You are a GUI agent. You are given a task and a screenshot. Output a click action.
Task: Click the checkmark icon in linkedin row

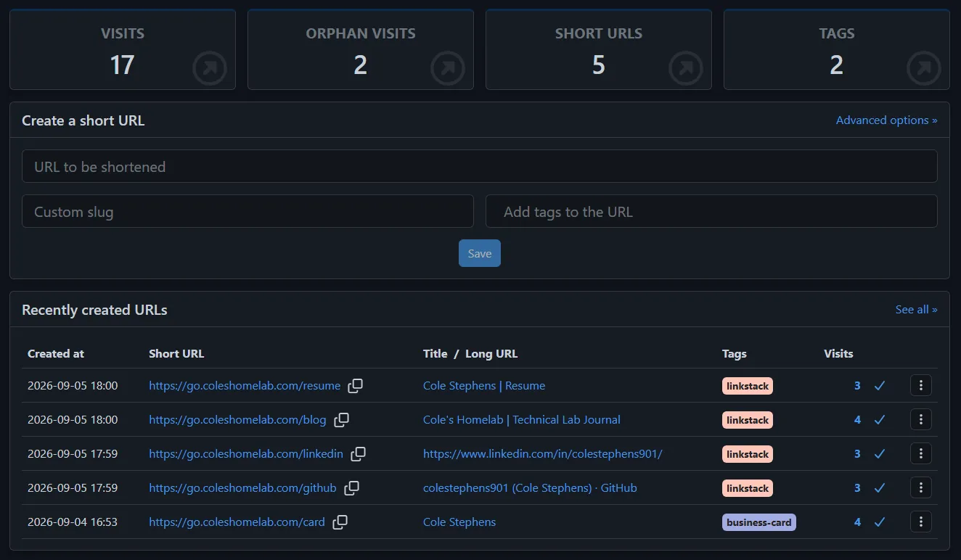[x=880, y=454]
